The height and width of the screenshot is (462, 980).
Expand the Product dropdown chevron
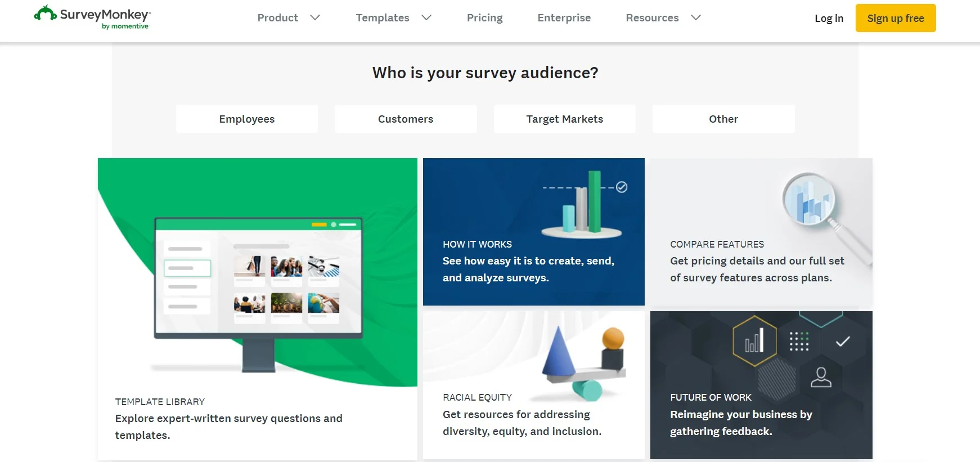315,17
